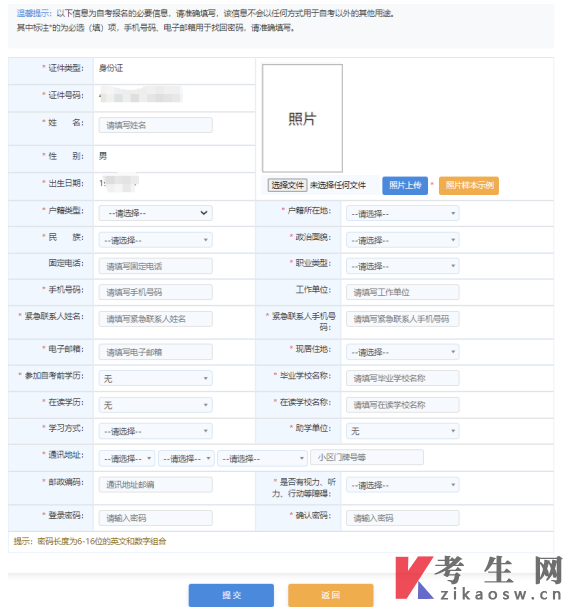Open the 是否有视力、听力、行动等障碍 dropdown
This screenshot has width=577, height=613.
coord(403,485)
